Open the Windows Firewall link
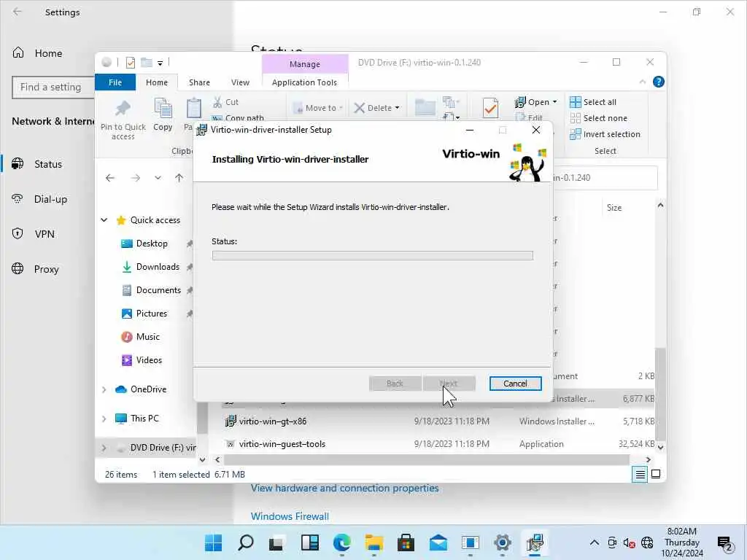The height and width of the screenshot is (560, 747). [290, 516]
